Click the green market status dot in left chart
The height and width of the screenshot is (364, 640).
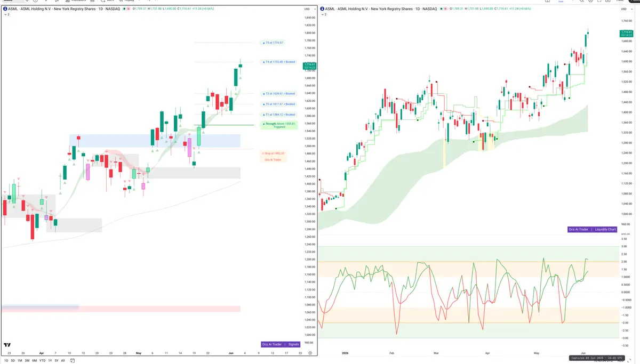click(124, 9)
